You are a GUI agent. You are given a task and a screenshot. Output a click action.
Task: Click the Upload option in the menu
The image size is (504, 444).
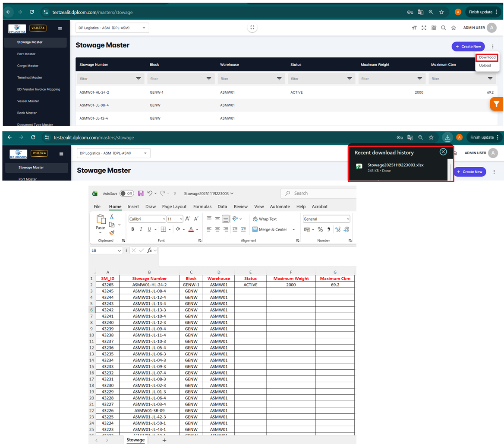point(485,66)
